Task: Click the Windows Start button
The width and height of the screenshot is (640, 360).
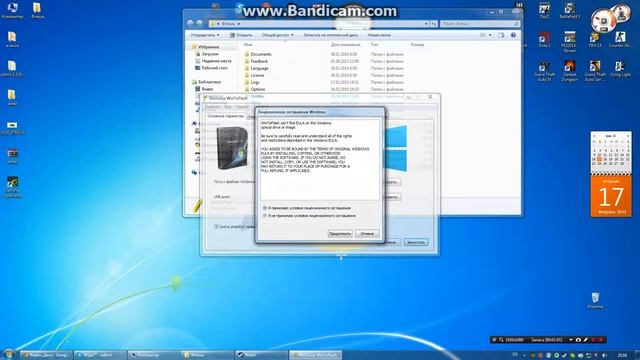Action: click(x=9, y=355)
